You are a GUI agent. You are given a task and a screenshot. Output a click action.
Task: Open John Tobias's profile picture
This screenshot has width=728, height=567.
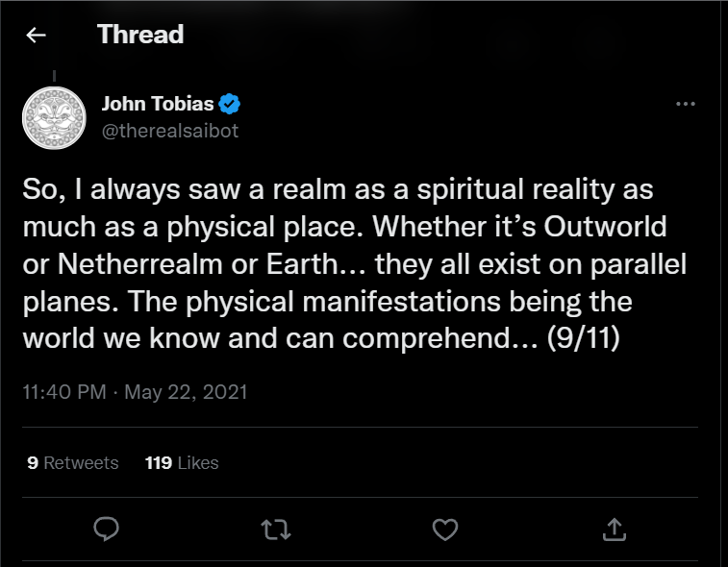54,117
